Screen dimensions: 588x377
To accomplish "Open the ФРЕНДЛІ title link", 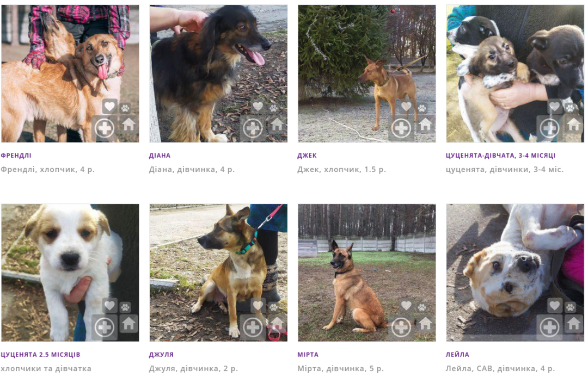I will click(x=16, y=156).
